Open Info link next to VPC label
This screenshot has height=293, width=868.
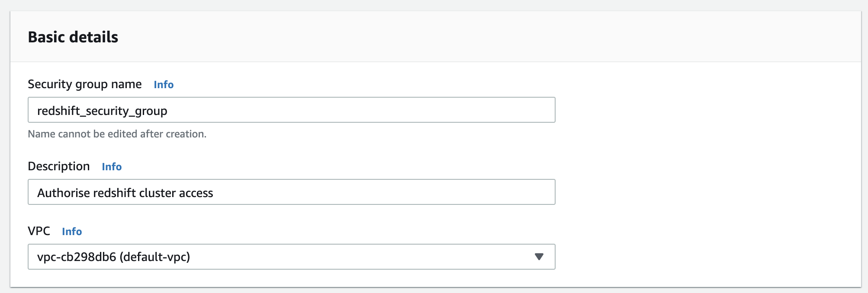[72, 232]
